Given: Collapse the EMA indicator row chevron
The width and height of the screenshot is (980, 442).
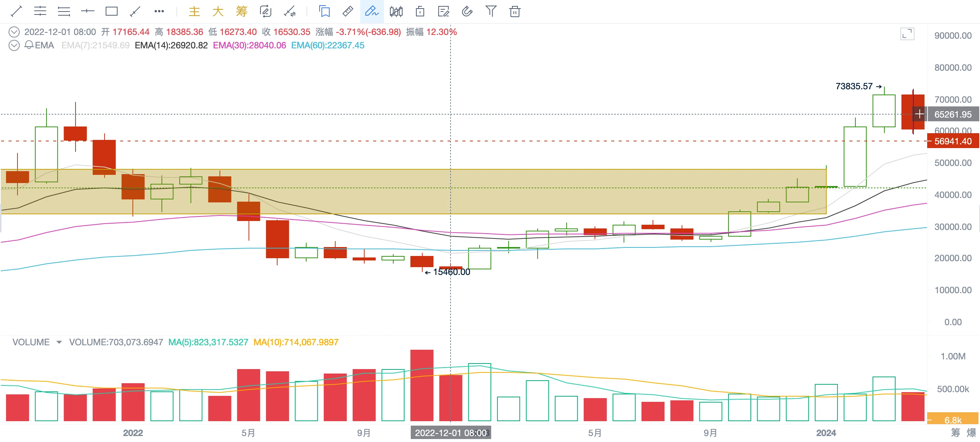Looking at the screenshot, I should coord(14,46).
